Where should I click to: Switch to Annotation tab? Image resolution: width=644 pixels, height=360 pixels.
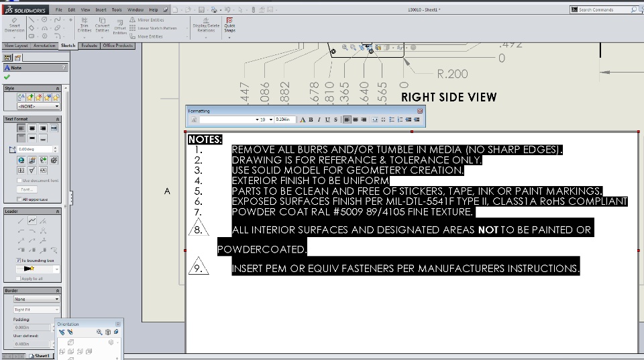[44, 46]
